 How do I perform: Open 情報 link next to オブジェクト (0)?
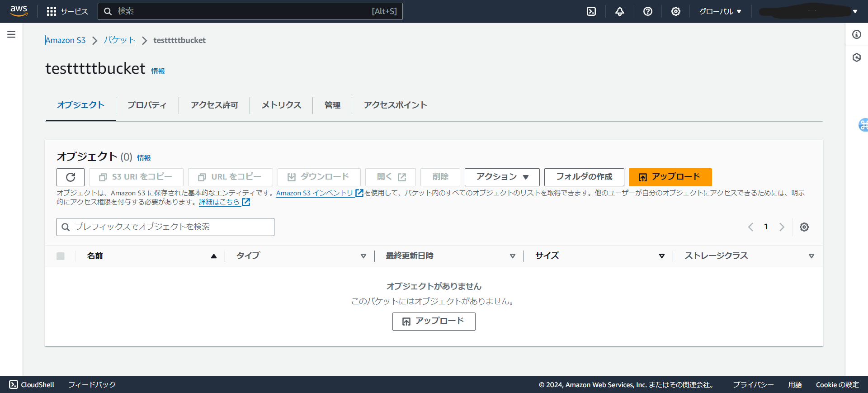click(144, 158)
